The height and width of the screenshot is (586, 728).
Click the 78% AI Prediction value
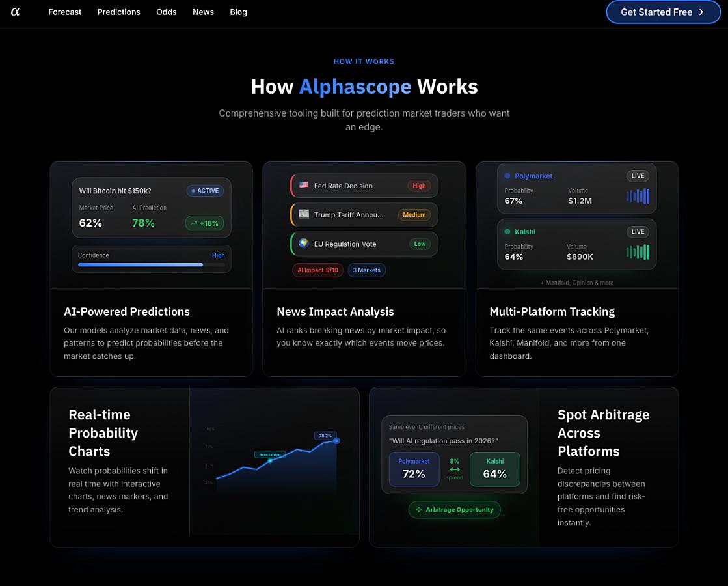click(144, 223)
